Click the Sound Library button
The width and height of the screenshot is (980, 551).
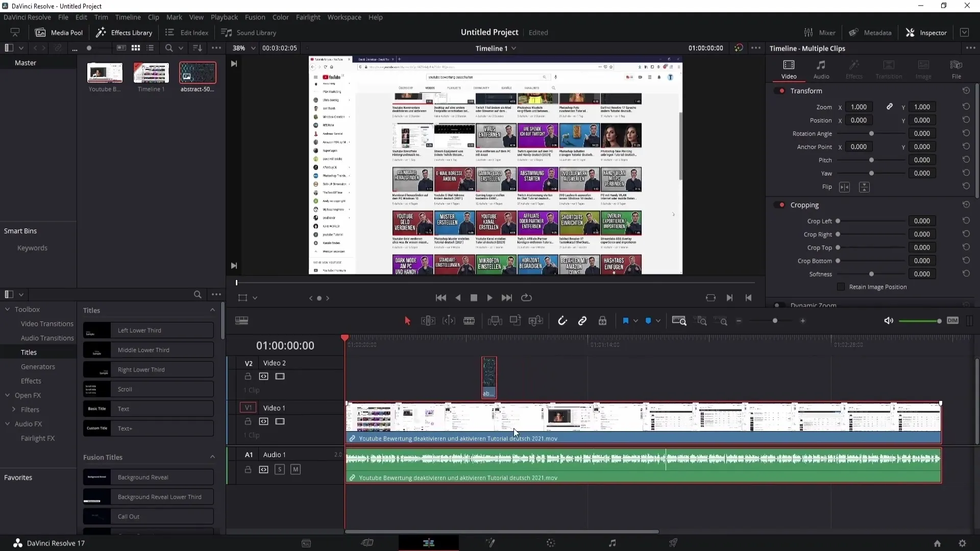249,32
